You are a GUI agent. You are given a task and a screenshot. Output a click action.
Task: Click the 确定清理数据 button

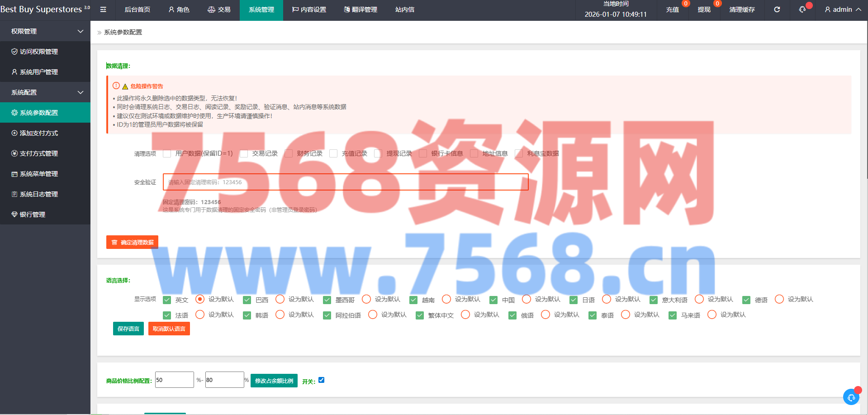coord(132,243)
